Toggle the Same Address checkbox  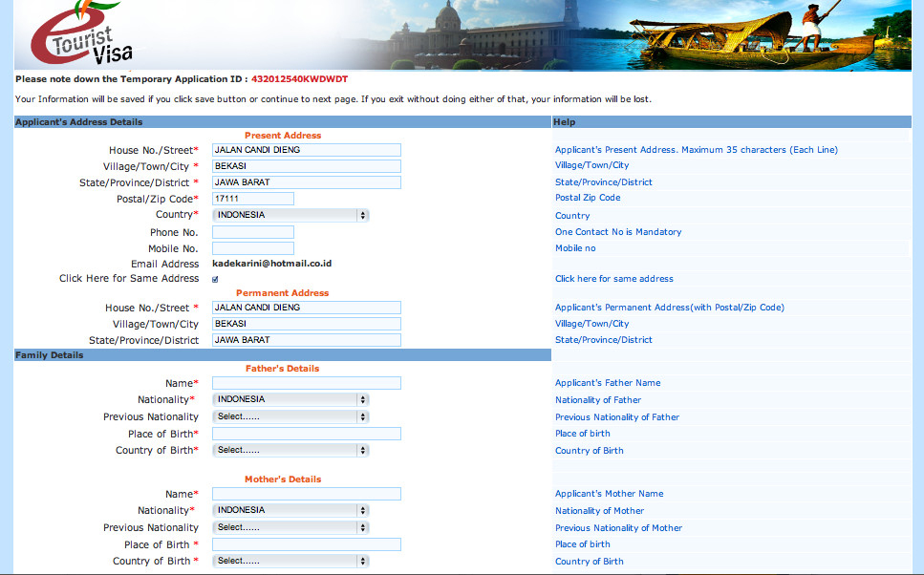pos(215,279)
